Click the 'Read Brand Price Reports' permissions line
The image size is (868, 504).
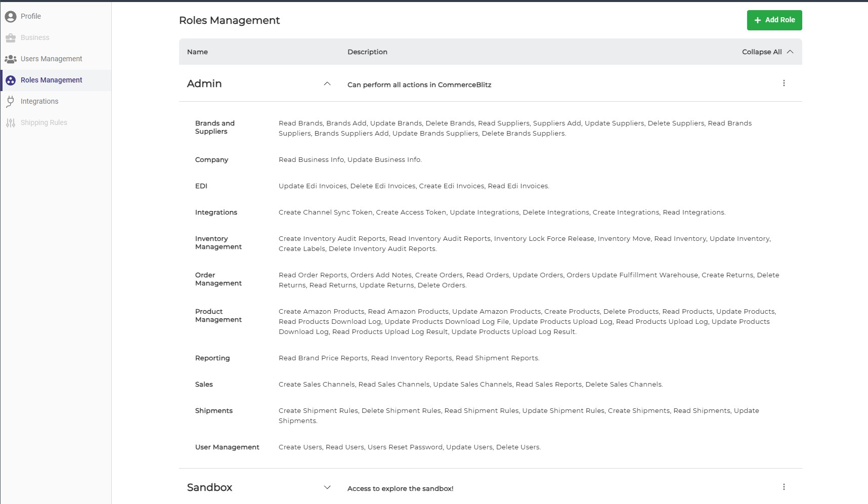[409, 358]
